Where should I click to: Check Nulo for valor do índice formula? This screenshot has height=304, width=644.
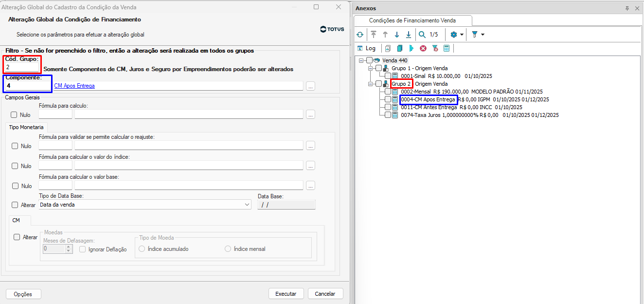coord(14,166)
